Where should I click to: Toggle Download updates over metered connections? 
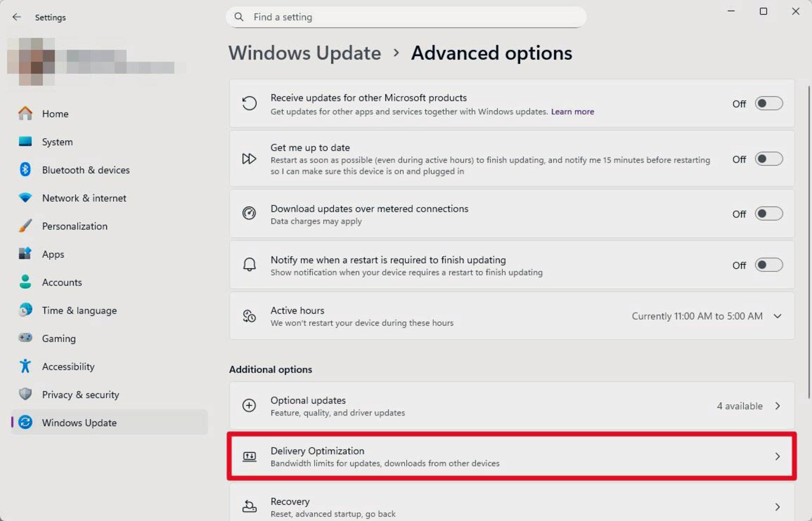(x=768, y=214)
